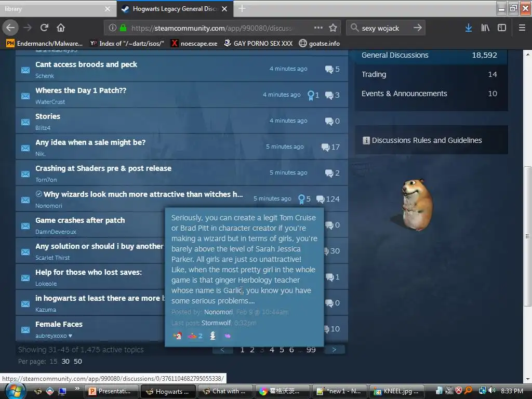
Task: Click reply bubble icon showing 17 replies
Action: (x=325, y=147)
